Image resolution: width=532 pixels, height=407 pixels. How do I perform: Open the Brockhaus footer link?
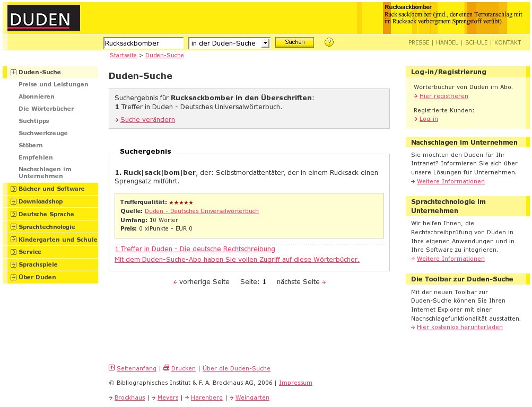(129, 397)
